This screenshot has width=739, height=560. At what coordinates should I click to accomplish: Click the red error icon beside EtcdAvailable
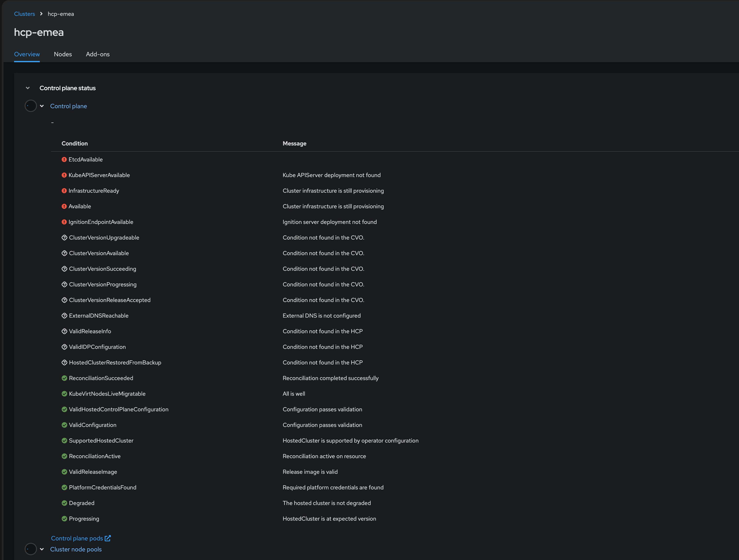point(64,160)
